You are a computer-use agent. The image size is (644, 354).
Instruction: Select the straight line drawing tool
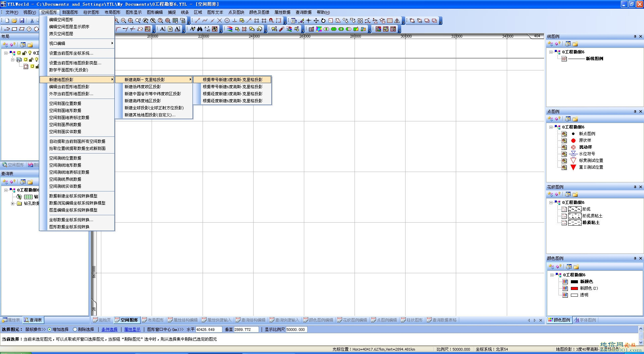pyautogui.click(x=198, y=20)
